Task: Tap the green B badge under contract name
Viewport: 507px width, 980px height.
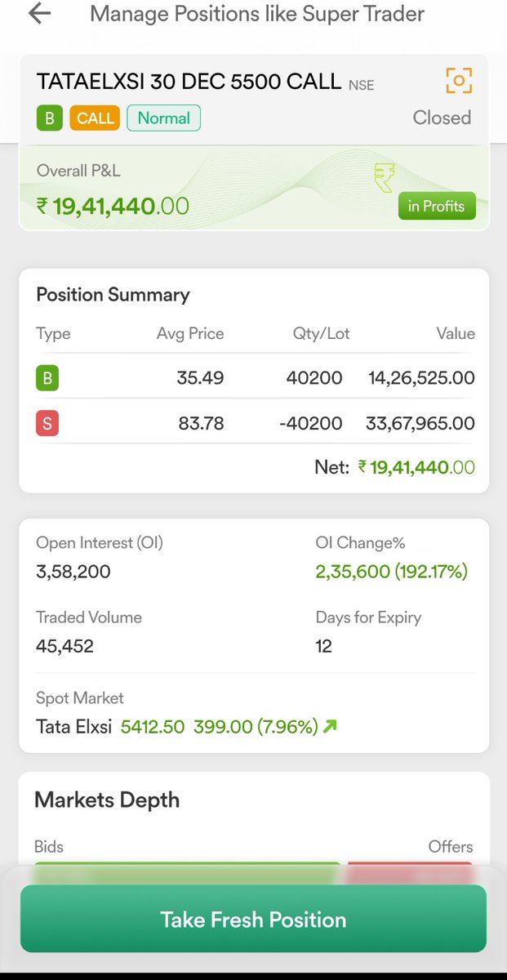Action: click(49, 118)
